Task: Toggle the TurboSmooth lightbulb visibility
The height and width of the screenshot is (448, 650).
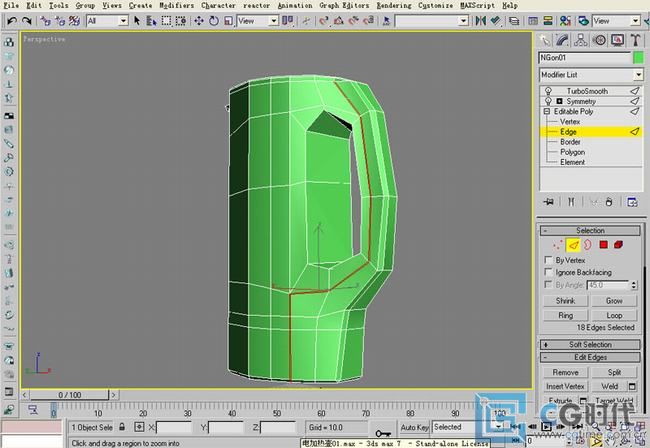Action: [x=548, y=91]
